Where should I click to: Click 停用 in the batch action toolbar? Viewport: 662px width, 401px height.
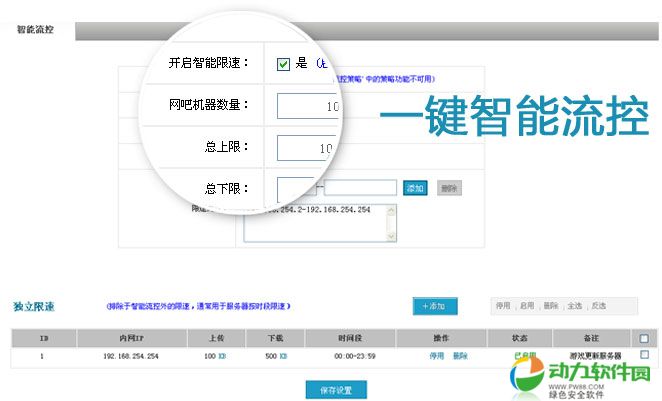pyautogui.click(x=503, y=306)
